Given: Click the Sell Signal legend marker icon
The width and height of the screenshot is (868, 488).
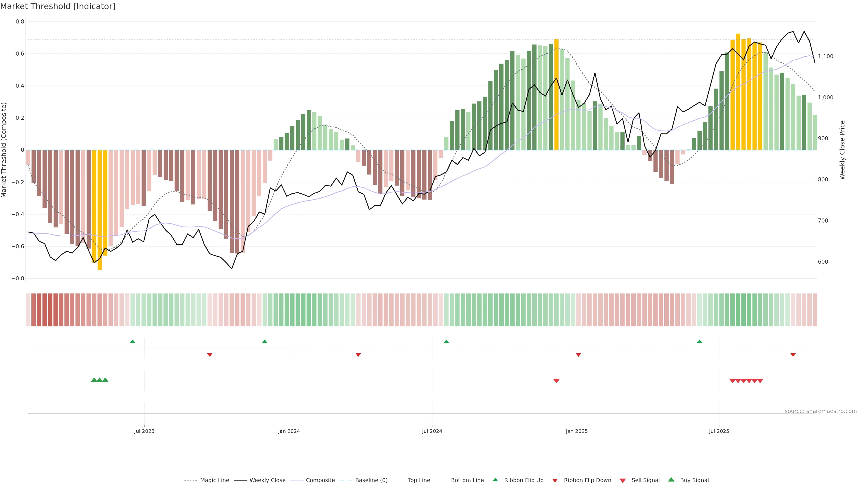Looking at the screenshot, I should coord(623,481).
